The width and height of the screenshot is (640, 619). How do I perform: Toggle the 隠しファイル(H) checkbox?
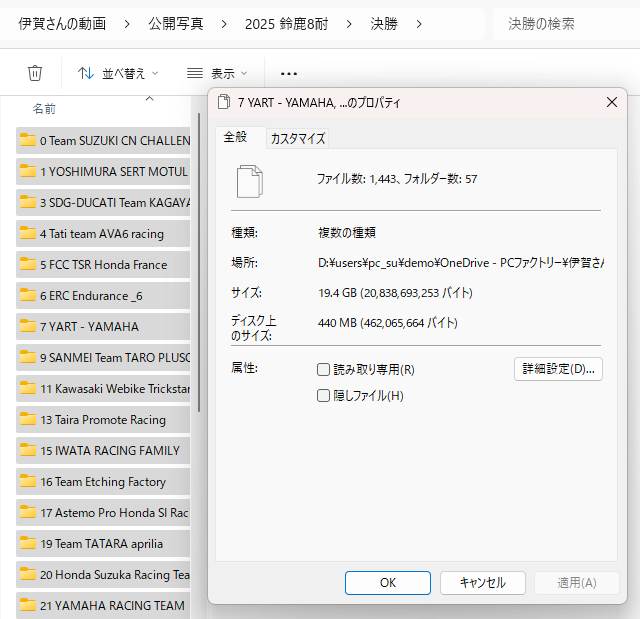point(323,396)
